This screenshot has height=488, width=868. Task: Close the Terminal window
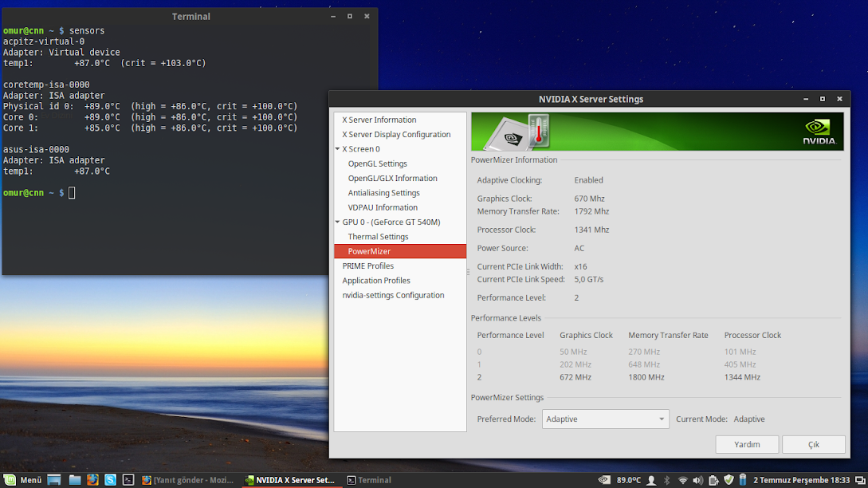point(367,16)
